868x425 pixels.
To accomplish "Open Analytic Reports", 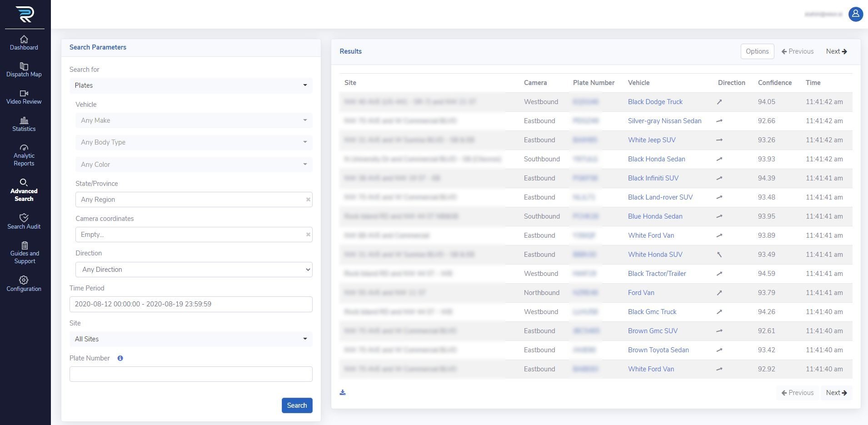I will tap(24, 155).
